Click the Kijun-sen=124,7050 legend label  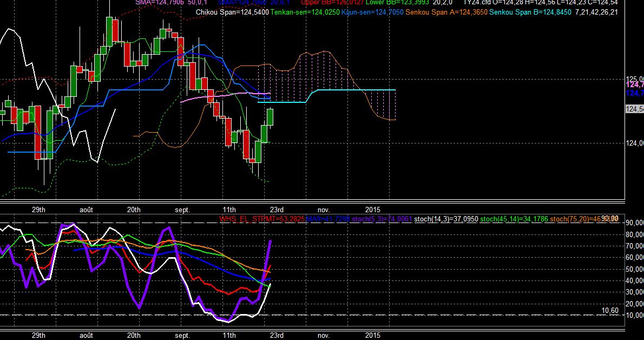[x=372, y=12]
